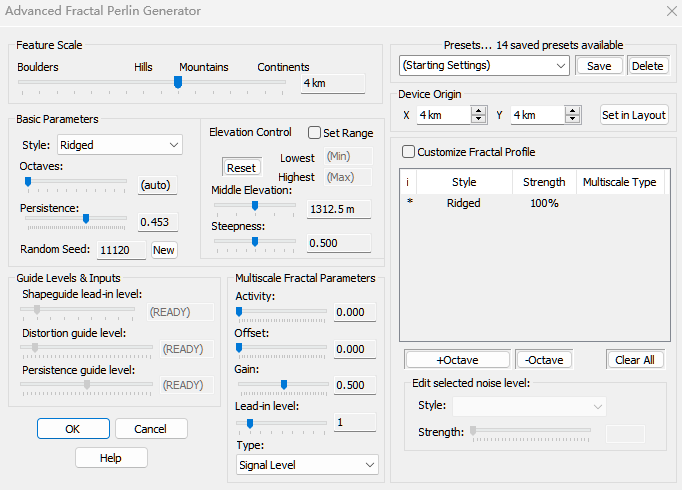Click the Random Seed input field

tap(120, 250)
